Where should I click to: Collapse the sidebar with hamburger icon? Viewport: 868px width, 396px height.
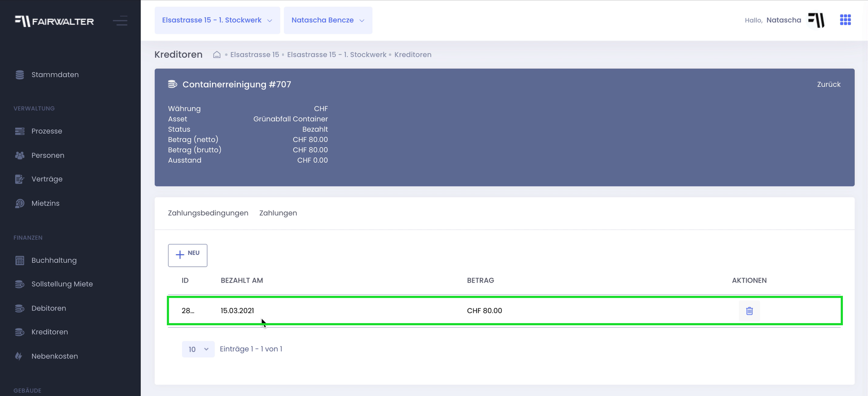pyautogui.click(x=120, y=20)
